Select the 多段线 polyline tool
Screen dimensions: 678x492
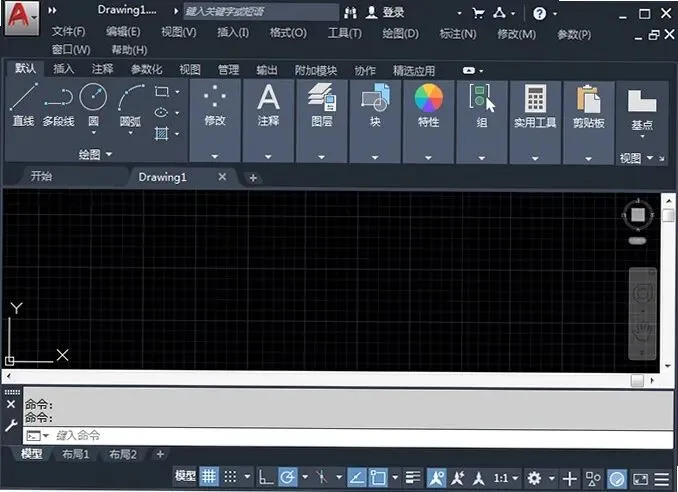58,105
